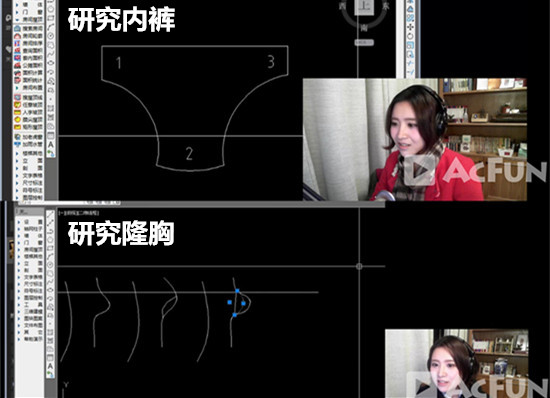Select Circle tool in bottom window toolbar
This screenshot has width=550, height=398.
[x=50, y=265]
